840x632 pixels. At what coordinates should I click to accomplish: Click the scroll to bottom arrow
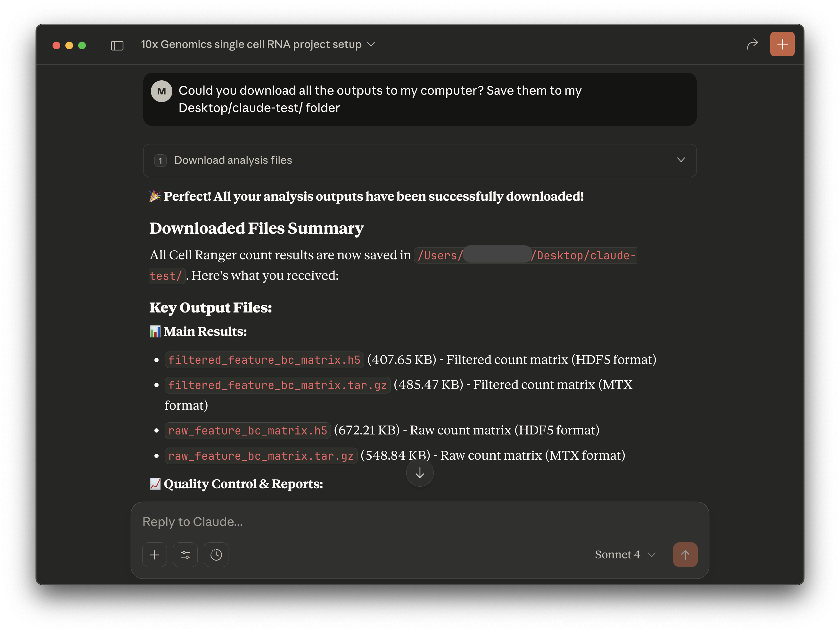(x=420, y=473)
